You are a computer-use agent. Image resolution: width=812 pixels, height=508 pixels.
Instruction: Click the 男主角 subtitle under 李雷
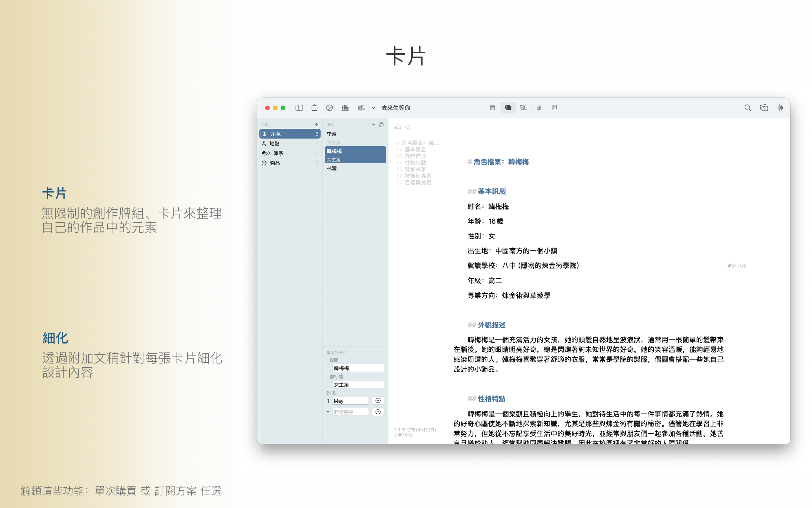click(x=334, y=143)
